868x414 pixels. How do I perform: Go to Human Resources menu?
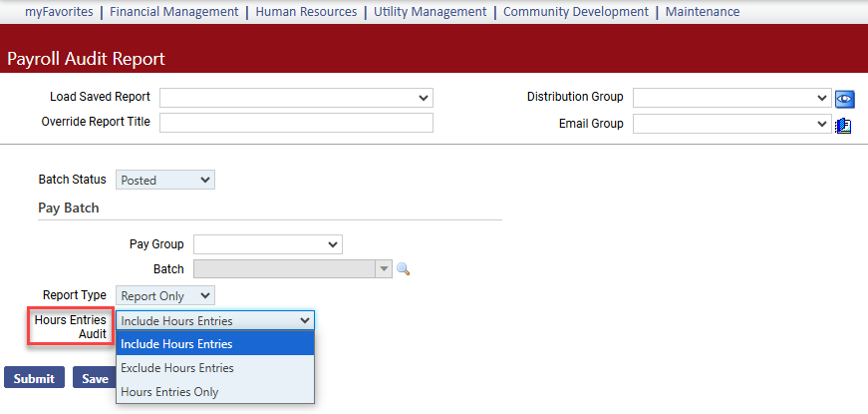[306, 12]
